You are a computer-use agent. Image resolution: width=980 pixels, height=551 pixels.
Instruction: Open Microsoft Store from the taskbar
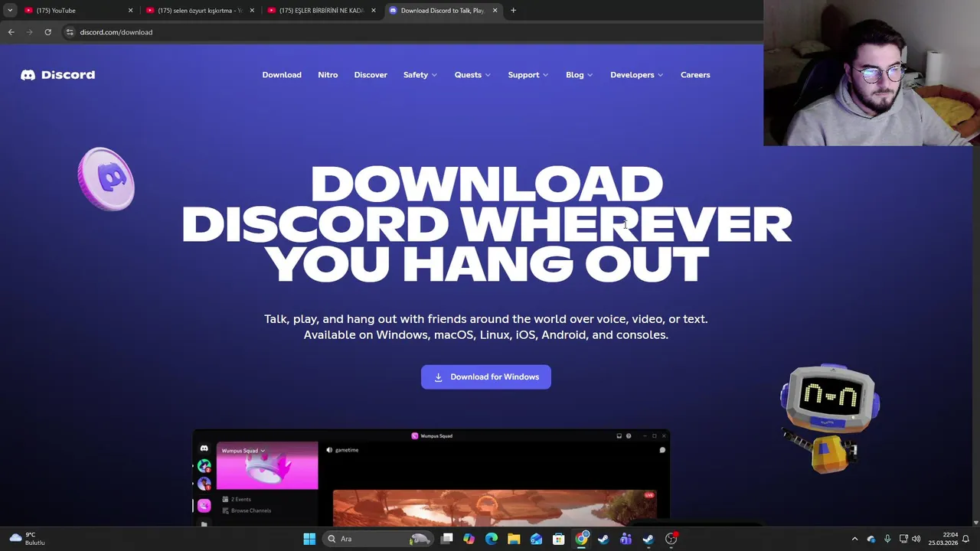559,539
